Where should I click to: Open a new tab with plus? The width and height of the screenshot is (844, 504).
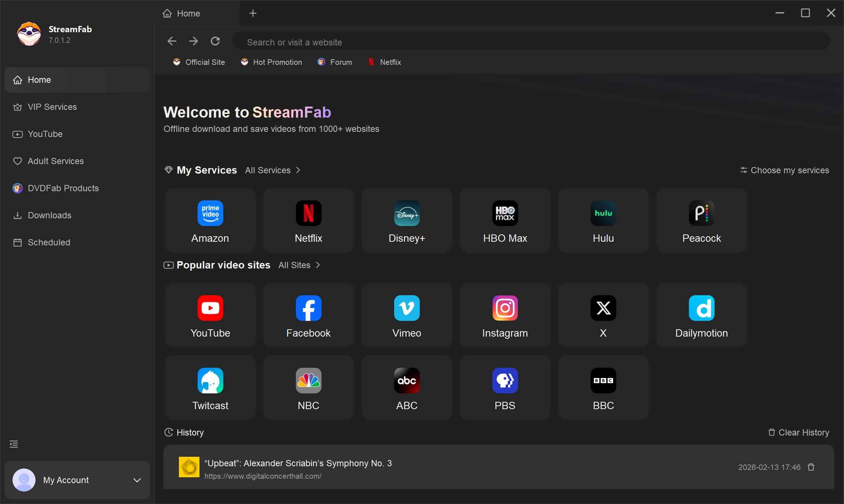253,14
